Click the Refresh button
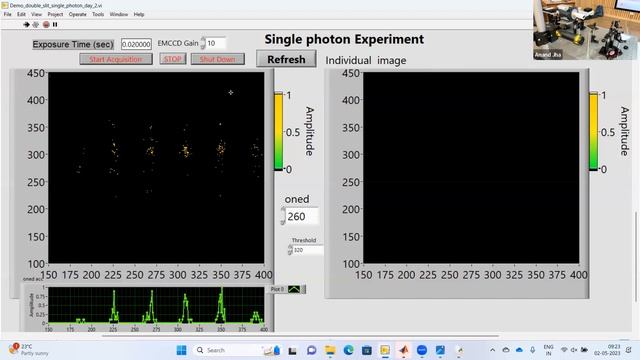640x360 pixels. [286, 59]
